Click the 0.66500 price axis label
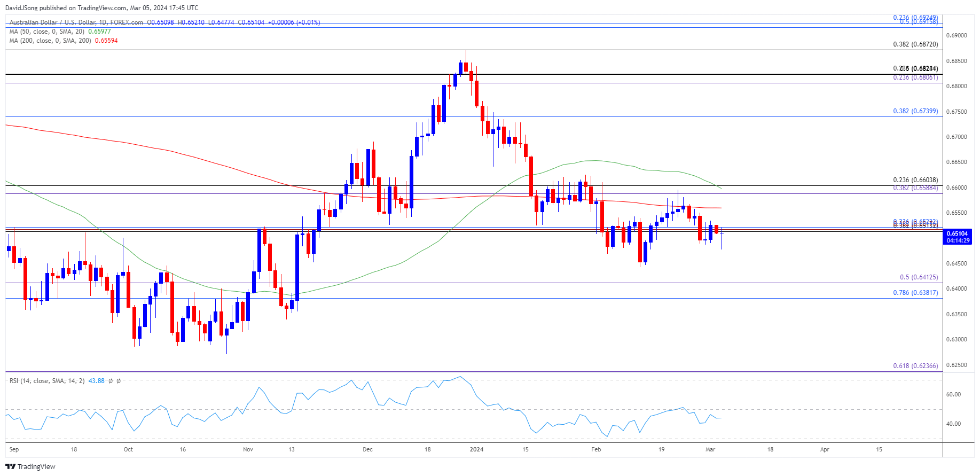 point(957,162)
